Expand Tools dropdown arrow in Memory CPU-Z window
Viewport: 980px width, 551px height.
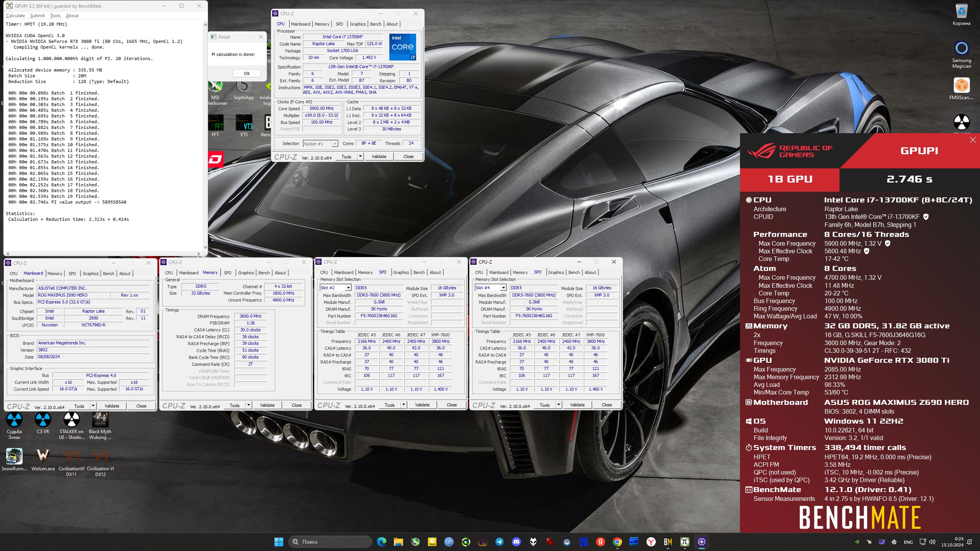click(248, 405)
